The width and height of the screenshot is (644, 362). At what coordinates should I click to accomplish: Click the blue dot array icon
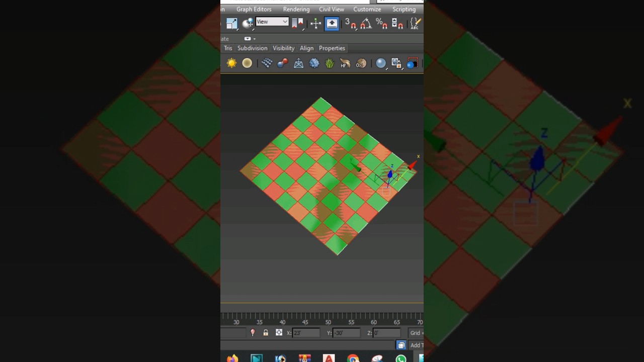tap(267, 63)
